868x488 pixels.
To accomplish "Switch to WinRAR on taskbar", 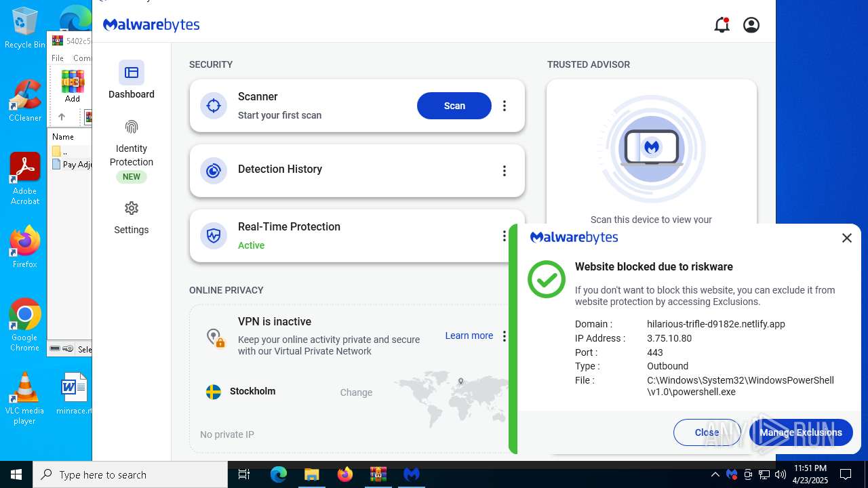I will coord(378,474).
